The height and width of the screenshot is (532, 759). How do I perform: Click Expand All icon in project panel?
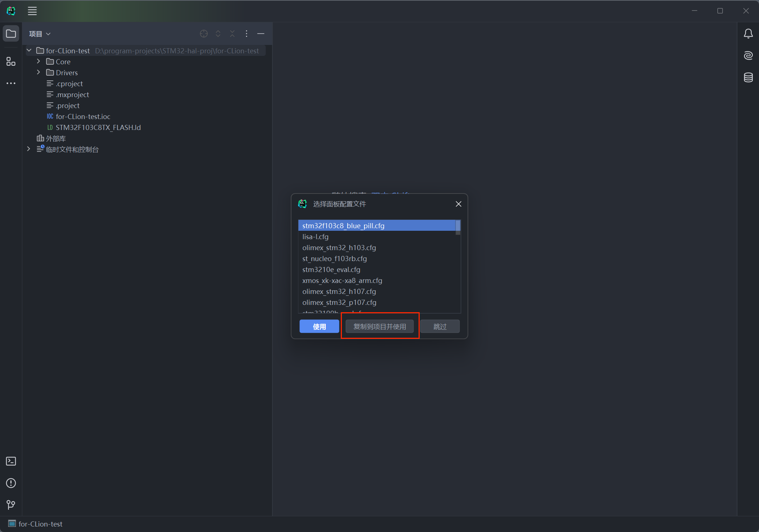(218, 34)
